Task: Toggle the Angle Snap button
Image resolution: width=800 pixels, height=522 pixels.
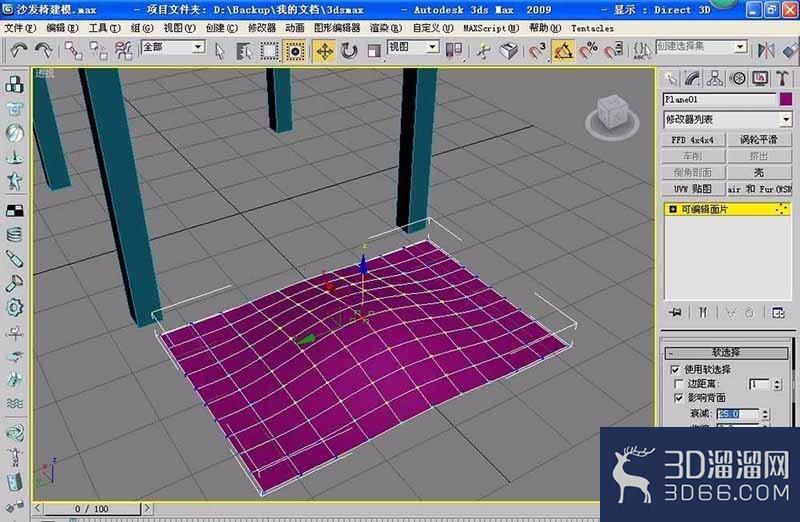Action: (563, 51)
